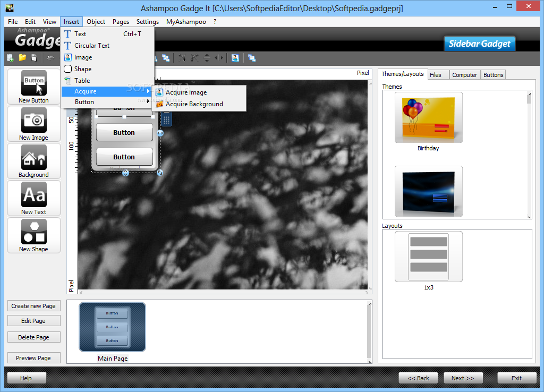Click the Themes list scrollbar
Image resolution: width=544 pixels, height=392 pixels.
pyautogui.click(x=529, y=155)
